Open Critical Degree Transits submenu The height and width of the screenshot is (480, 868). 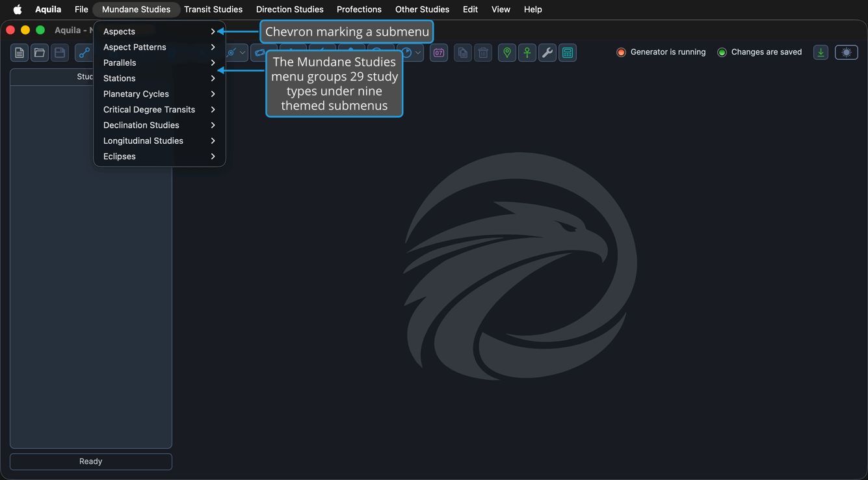point(159,109)
